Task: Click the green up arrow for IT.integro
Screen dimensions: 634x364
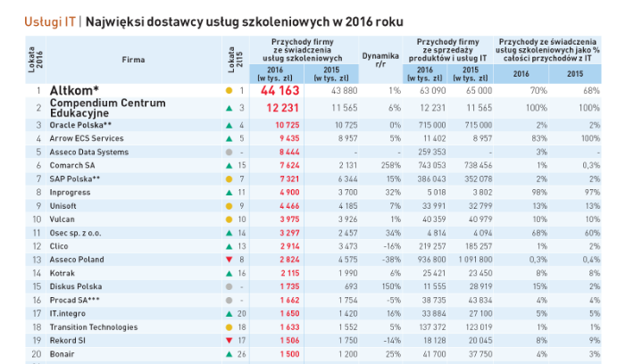Action: click(229, 313)
